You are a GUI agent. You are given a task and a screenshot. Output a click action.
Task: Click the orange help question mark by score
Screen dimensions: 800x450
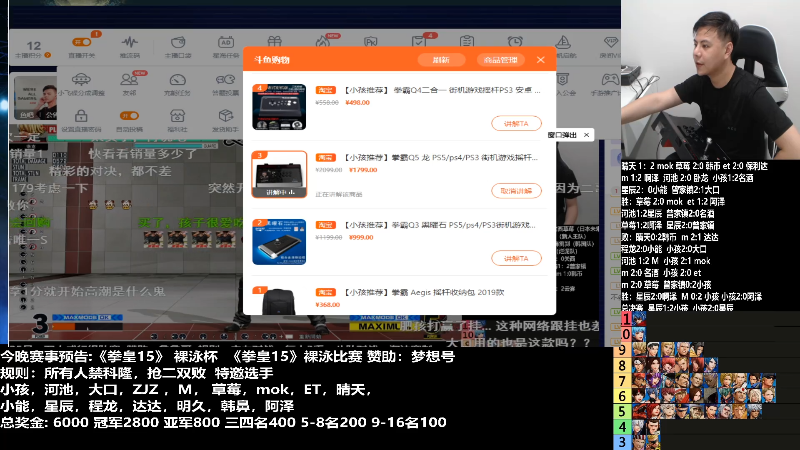click(x=47, y=55)
